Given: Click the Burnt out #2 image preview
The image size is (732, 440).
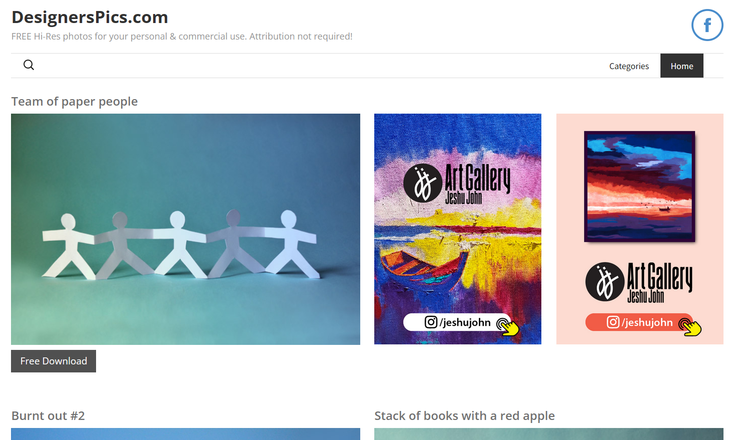Looking at the screenshot, I should coord(185,434).
